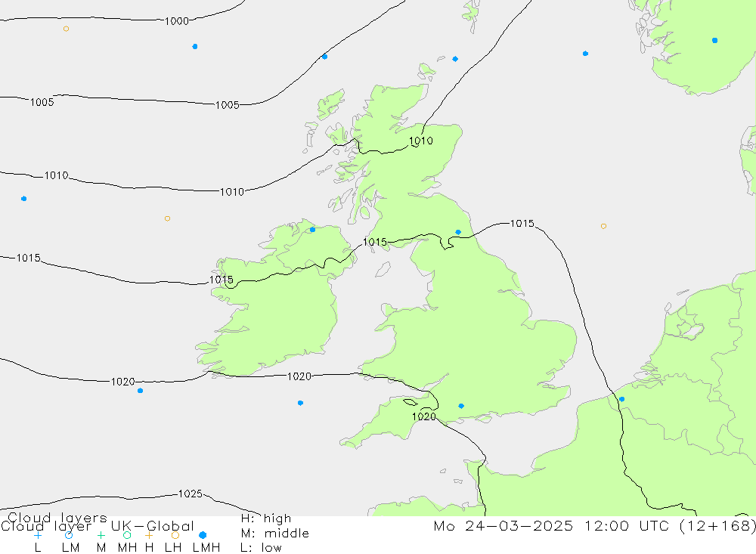The width and height of the screenshot is (756, 554).
Task: Click the 'M: middle' legend text
Action: 273,534
